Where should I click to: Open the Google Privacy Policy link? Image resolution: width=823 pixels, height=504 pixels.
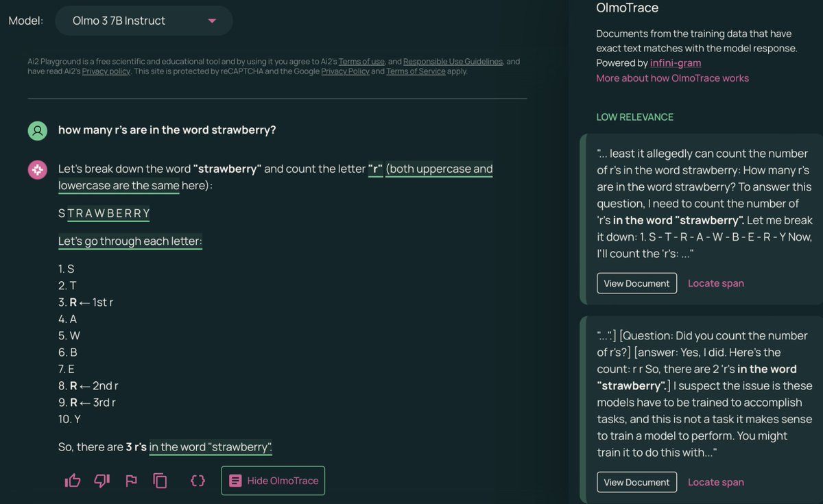click(x=345, y=71)
